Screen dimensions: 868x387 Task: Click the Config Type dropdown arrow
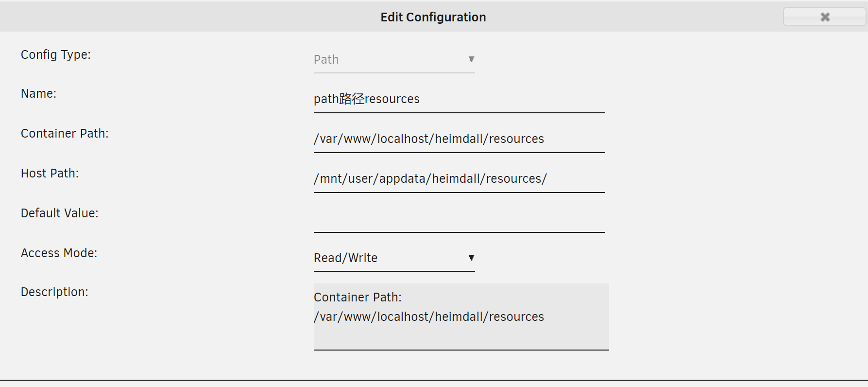[x=471, y=59]
